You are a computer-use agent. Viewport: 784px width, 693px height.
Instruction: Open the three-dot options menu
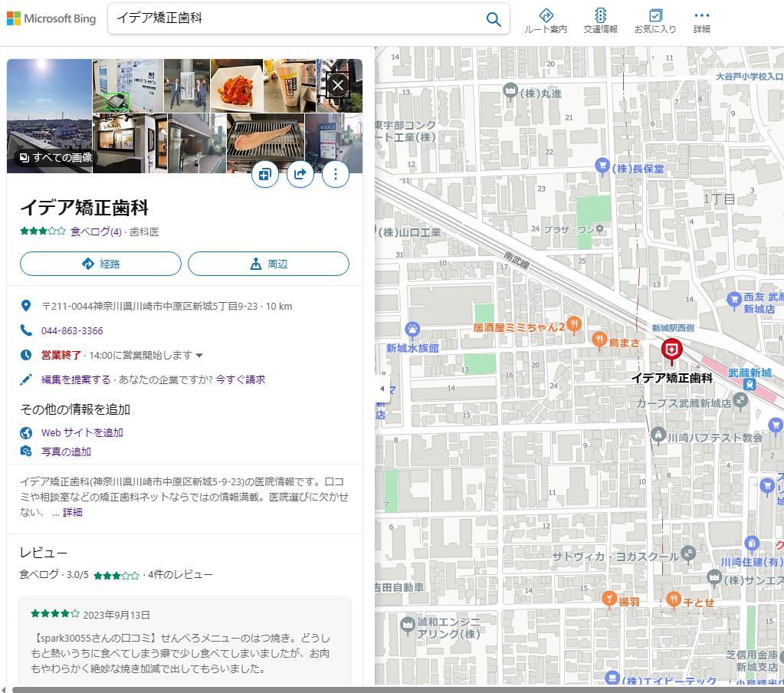[336, 174]
